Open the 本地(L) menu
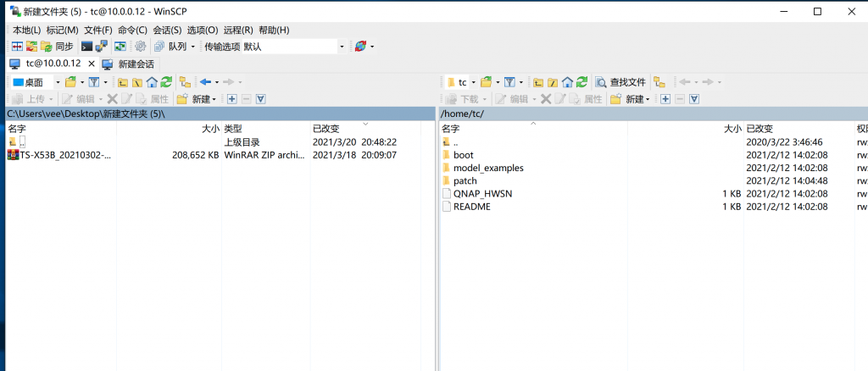Screen dimensions: 868x371 coord(26,30)
